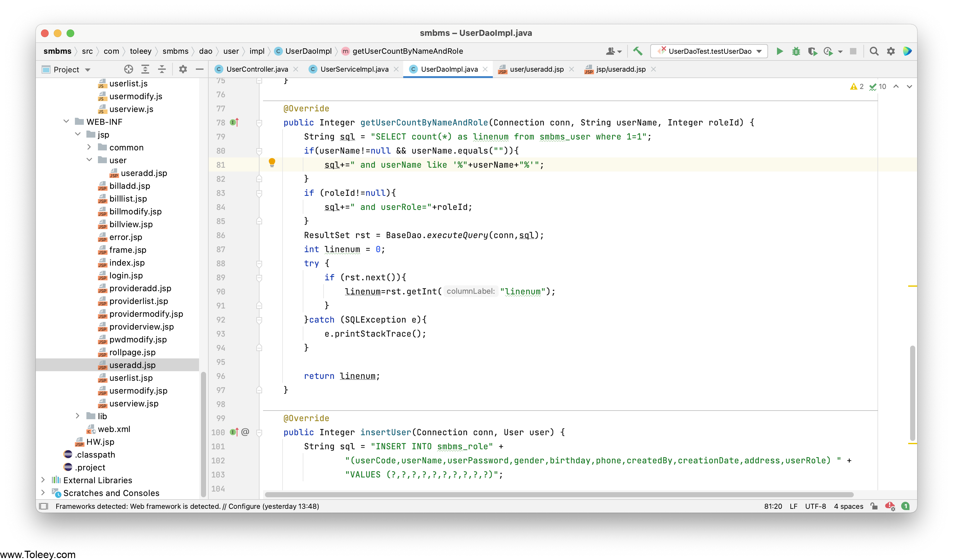
Task: Open Search Everywhere magnifier icon
Action: 874,51
